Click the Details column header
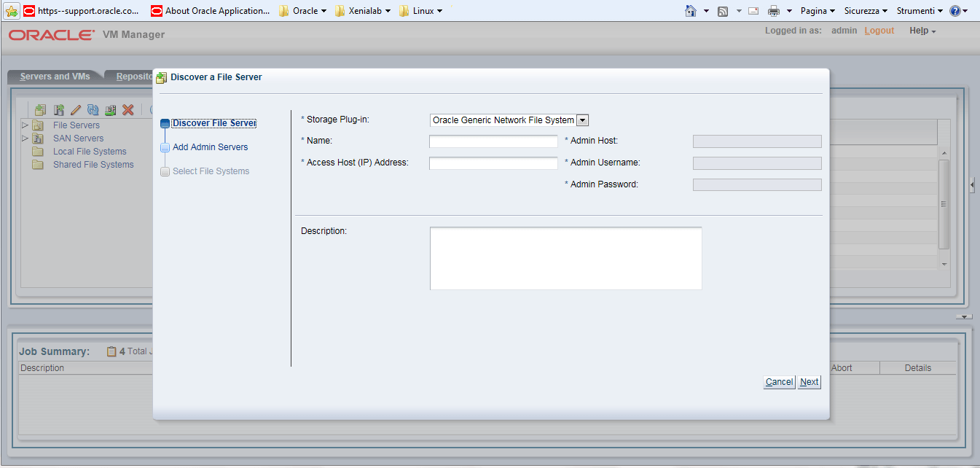The image size is (980, 468). (918, 368)
